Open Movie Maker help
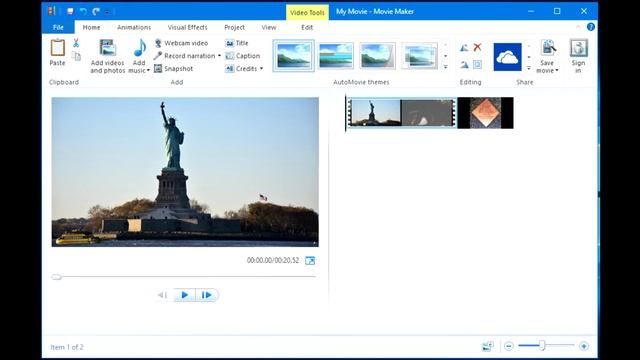This screenshot has width=640, height=360. pyautogui.click(x=591, y=27)
